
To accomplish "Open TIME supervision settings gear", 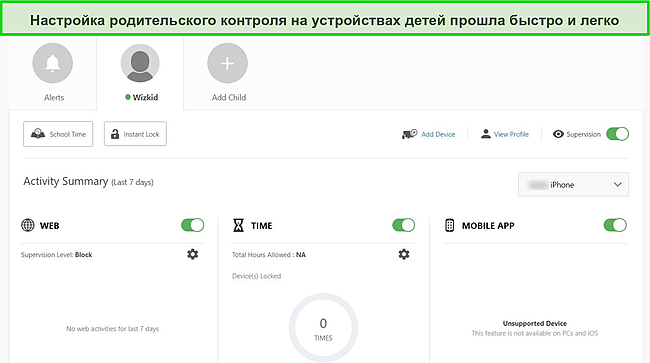I will pos(404,254).
